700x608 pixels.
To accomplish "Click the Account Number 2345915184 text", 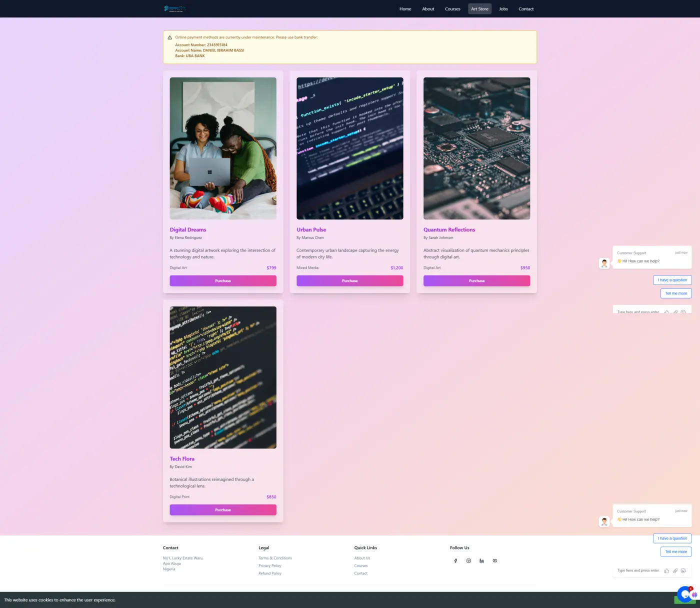I will (x=201, y=45).
